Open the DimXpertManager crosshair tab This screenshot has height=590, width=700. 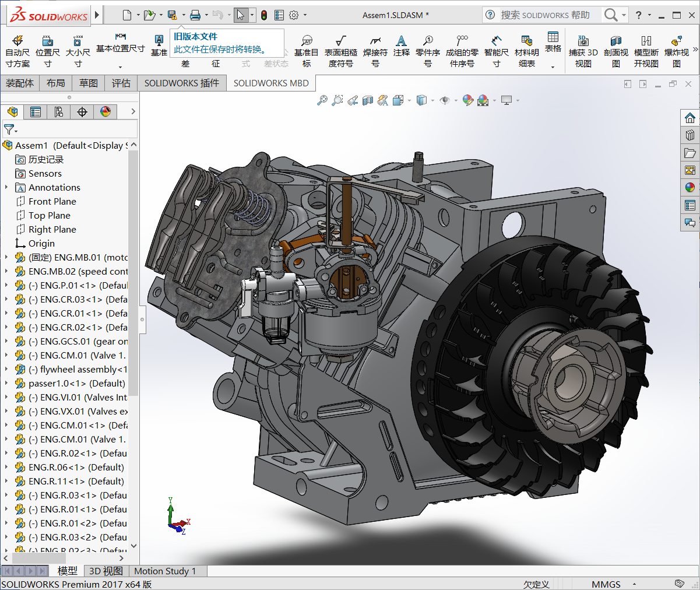(x=82, y=111)
